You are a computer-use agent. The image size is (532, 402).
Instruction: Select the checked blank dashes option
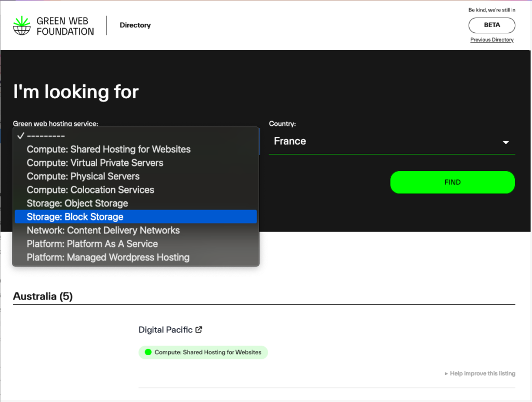46,136
